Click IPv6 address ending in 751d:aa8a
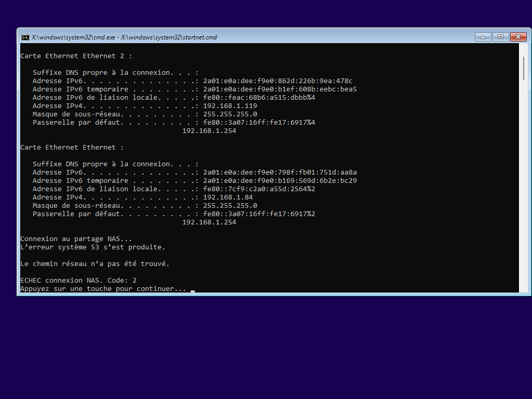Image resolution: width=532 pixels, height=399 pixels. tap(280, 172)
